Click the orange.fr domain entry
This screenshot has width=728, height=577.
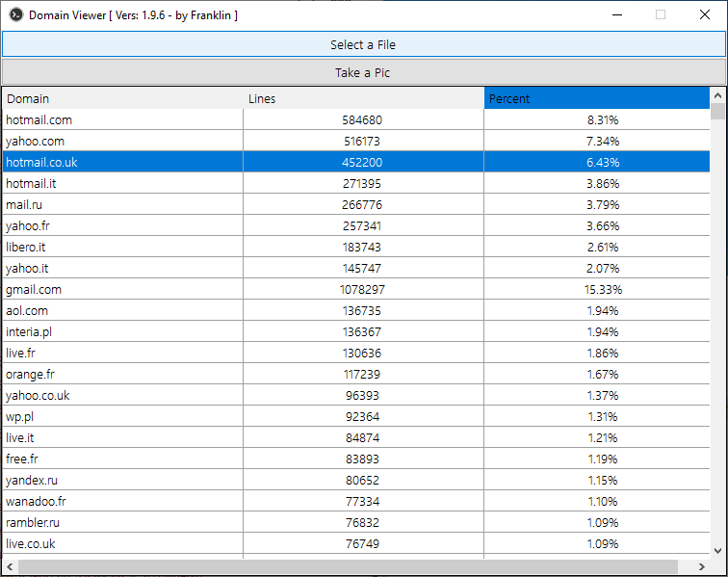pyautogui.click(x=30, y=375)
